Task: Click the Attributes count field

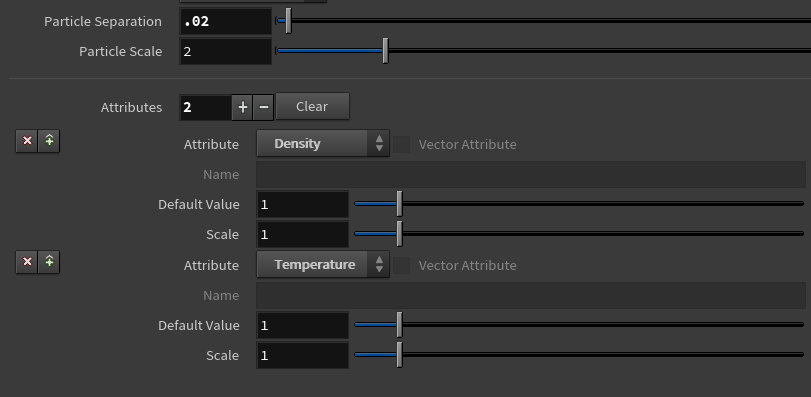Action: 205,108
